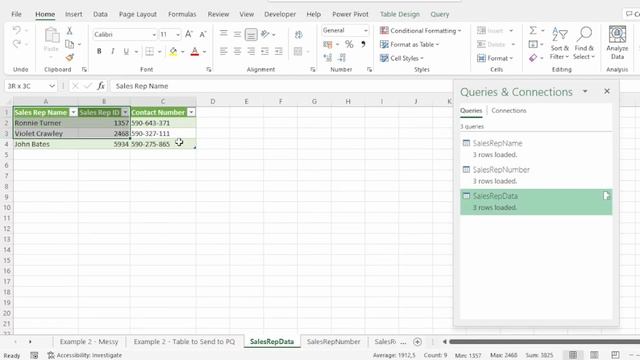Click Accessibility: Investigate in status bar
The image size is (640, 360).
click(x=85, y=356)
